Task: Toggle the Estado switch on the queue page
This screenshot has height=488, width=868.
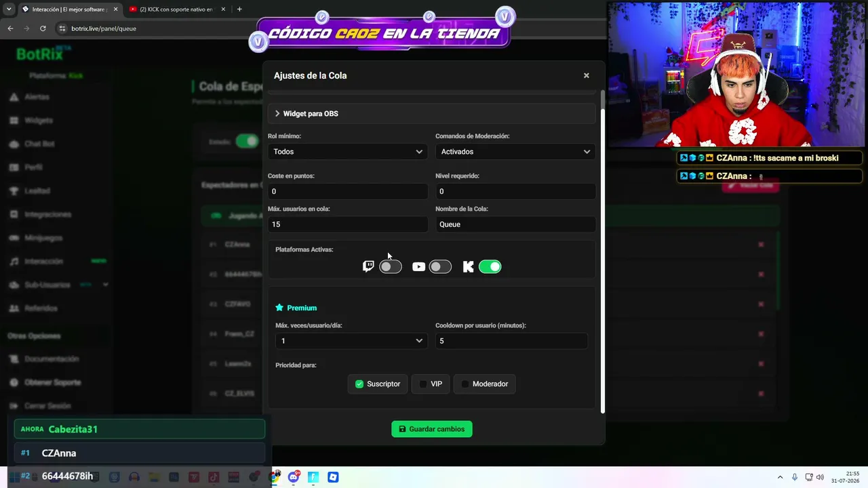Action: (x=248, y=141)
